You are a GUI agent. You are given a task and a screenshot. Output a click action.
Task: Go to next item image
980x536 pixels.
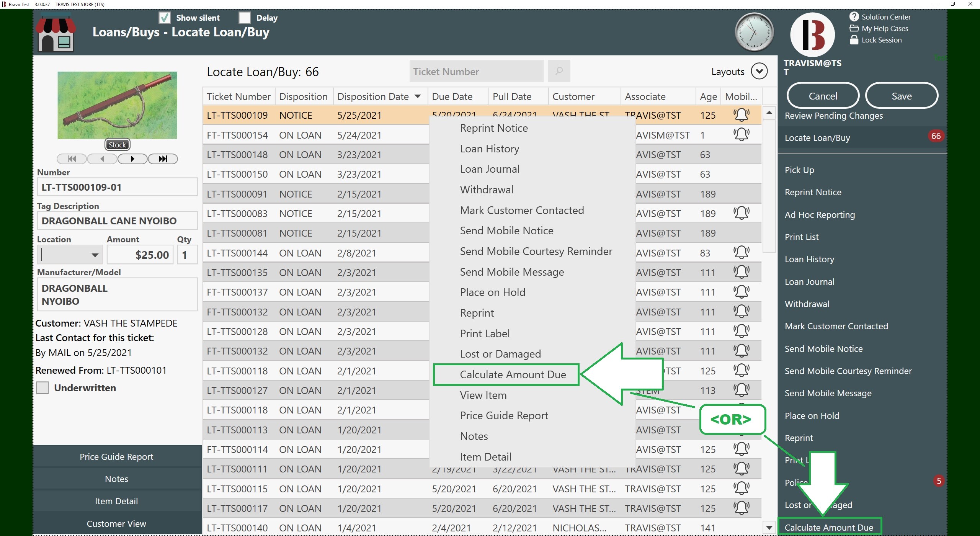[x=132, y=159]
